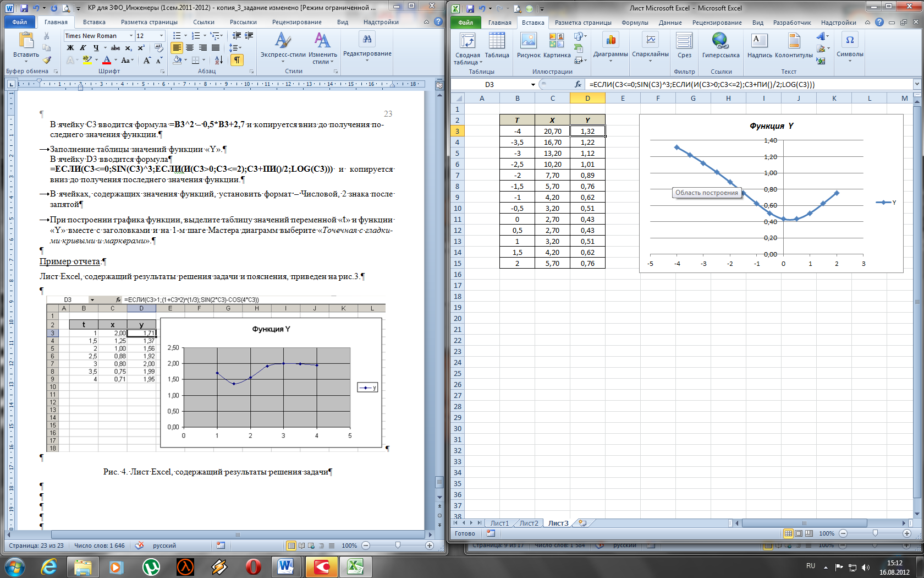Click the Надпись text box icon
924x578 pixels.
(759, 41)
